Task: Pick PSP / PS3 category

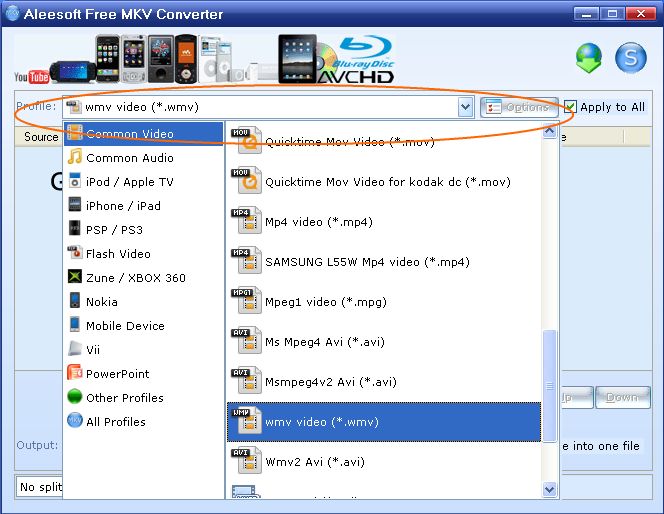Action: [x=144, y=229]
